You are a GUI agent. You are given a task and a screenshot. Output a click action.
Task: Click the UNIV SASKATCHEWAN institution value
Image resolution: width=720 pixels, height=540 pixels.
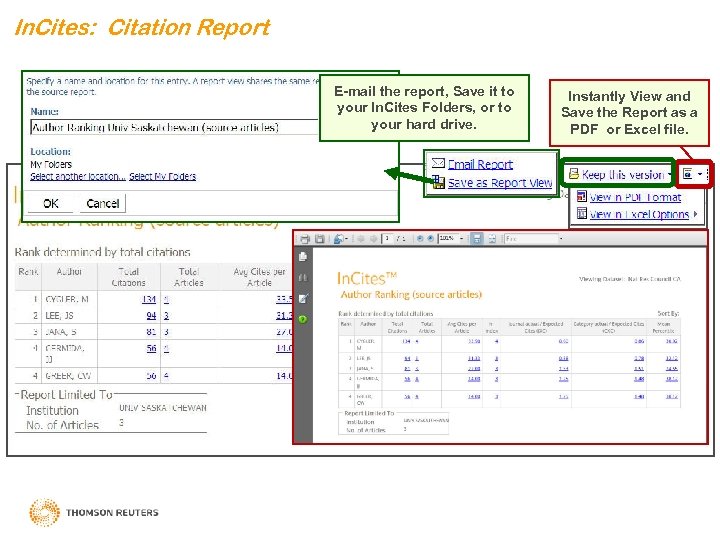[x=163, y=408]
